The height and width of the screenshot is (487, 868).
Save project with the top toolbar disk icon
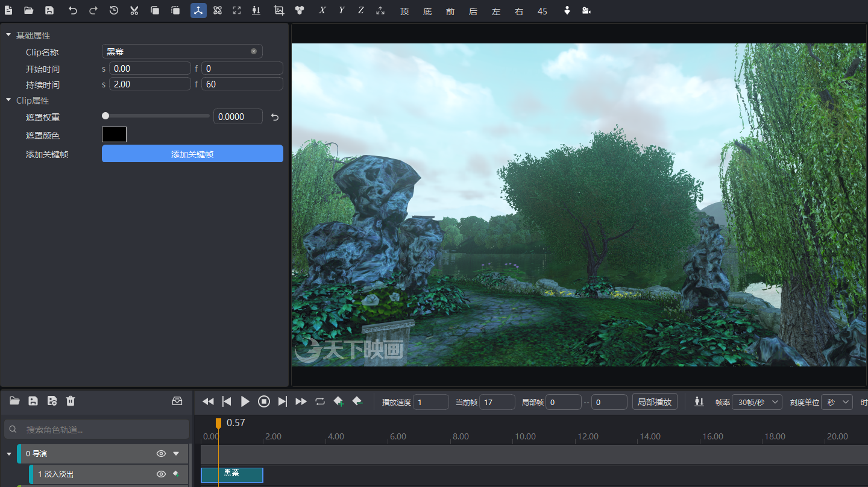[49, 10]
